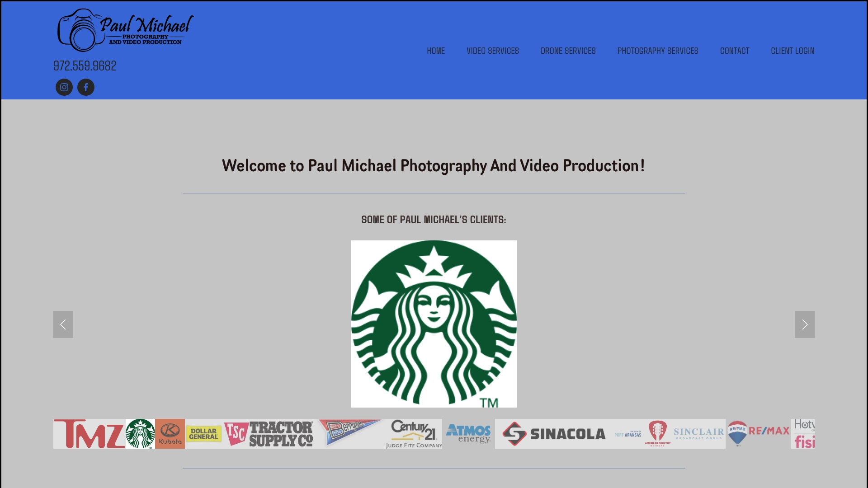The height and width of the screenshot is (488, 868).
Task: Open the Photography Services menu
Action: click(x=658, y=51)
